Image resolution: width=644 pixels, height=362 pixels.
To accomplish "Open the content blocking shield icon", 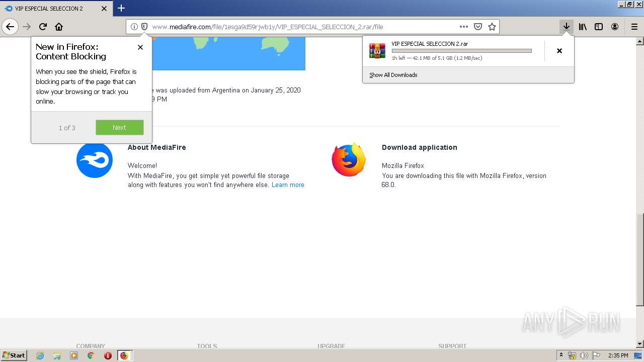I will (x=144, y=27).
